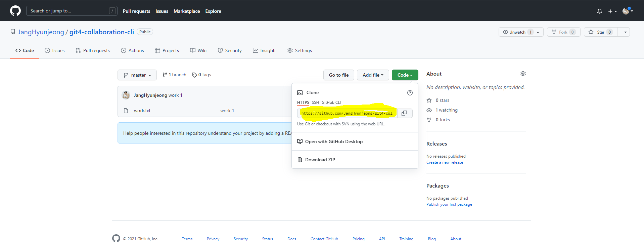The height and width of the screenshot is (243, 644).
Task: Open the plus create-new menu
Action: pyautogui.click(x=612, y=11)
